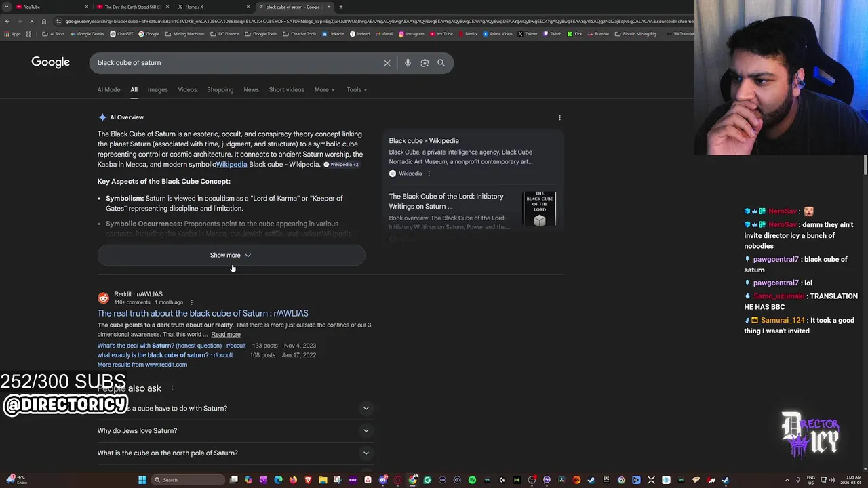The image size is (868, 488).
Task: Clear the Google search box text
Action: [387, 63]
